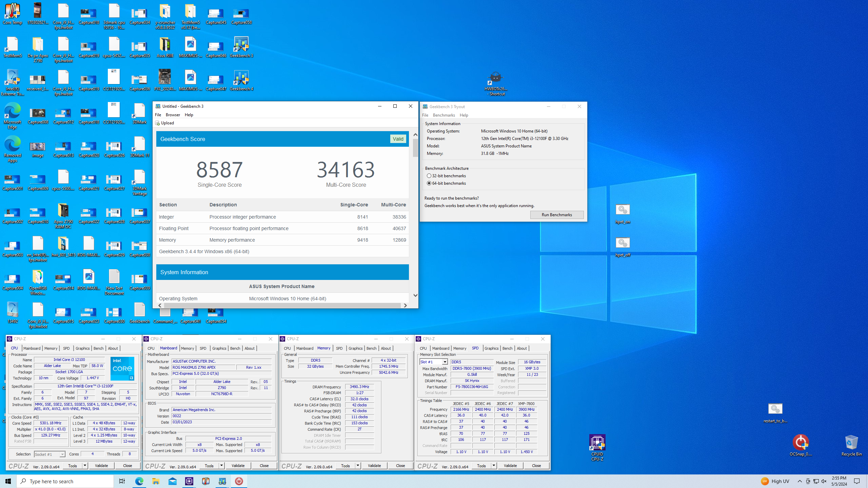The height and width of the screenshot is (488, 868).
Task: Open the Microsoft Edge desktop icon
Action: (13, 116)
